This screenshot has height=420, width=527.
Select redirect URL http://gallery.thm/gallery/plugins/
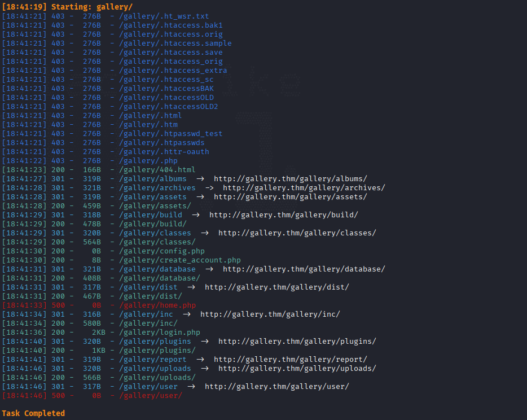[x=297, y=342]
